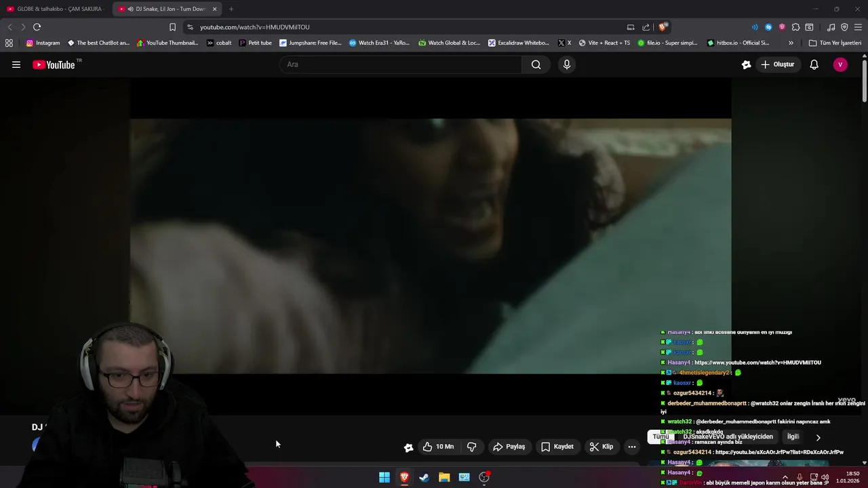Viewport: 868px width, 488px height.
Task: Click the Klip clip button
Action: (x=601, y=447)
